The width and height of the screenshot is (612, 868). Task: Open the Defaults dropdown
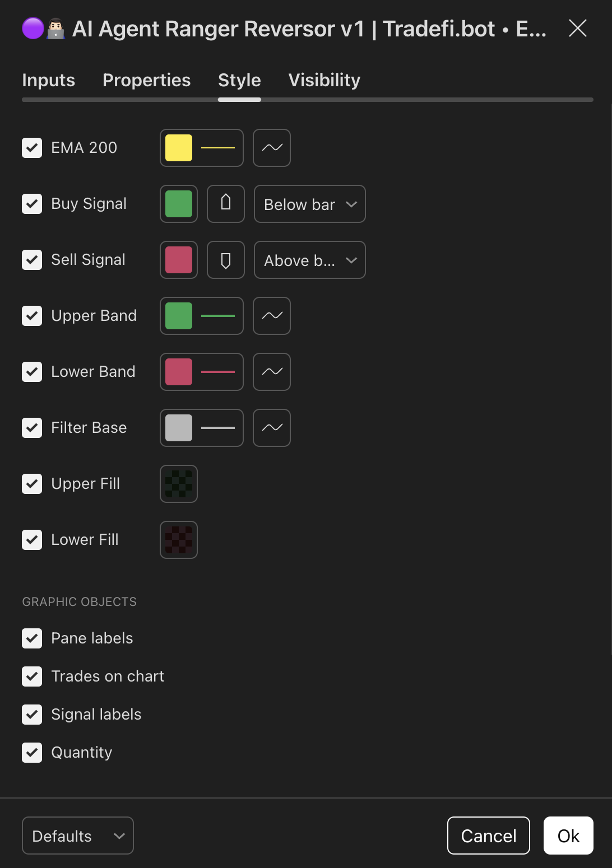[78, 836]
